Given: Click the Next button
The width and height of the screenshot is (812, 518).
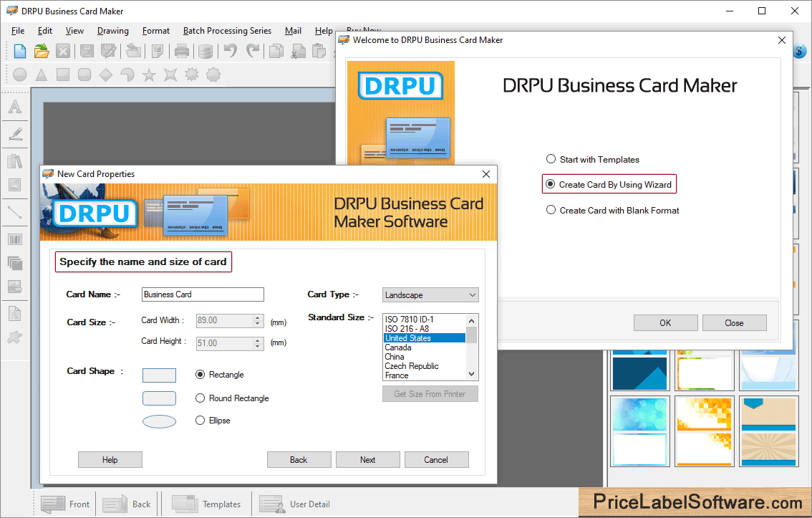Looking at the screenshot, I should point(367,459).
